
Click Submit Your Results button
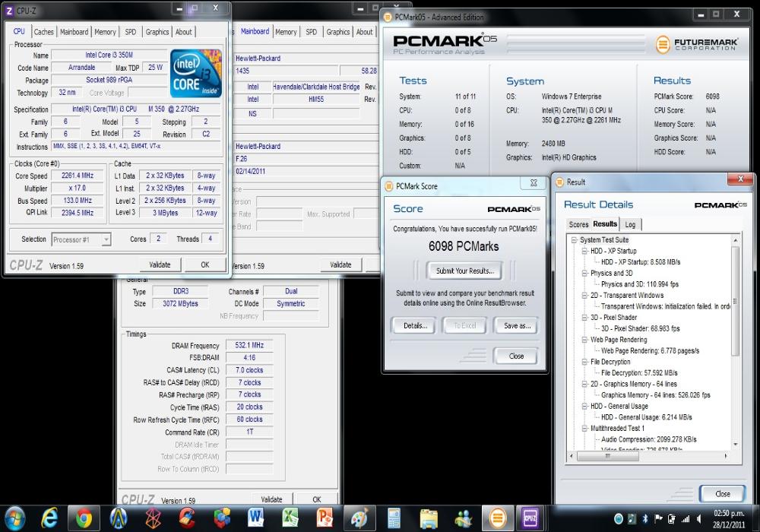coord(465,271)
